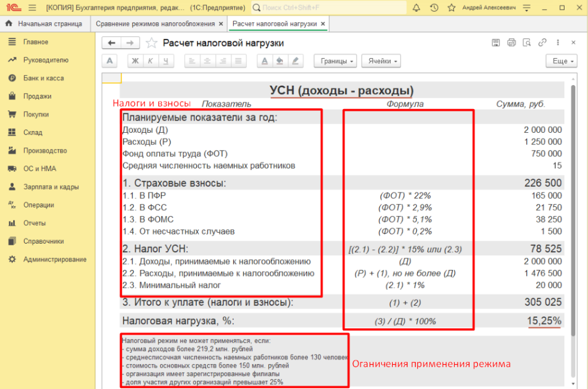Open print preview with magnifier icon
Image resolution: width=588 pixels, height=389 pixels.
(527, 43)
